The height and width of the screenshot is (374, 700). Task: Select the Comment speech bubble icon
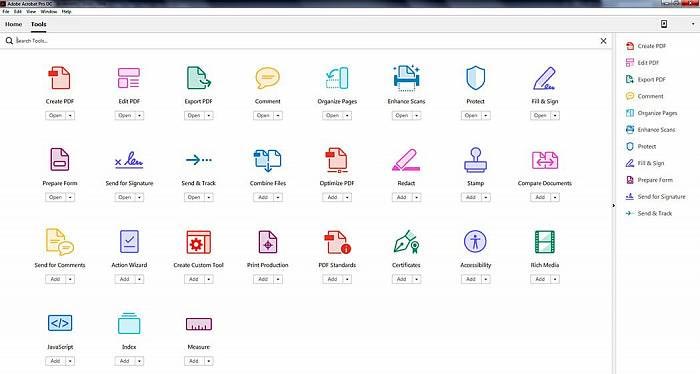(267, 78)
